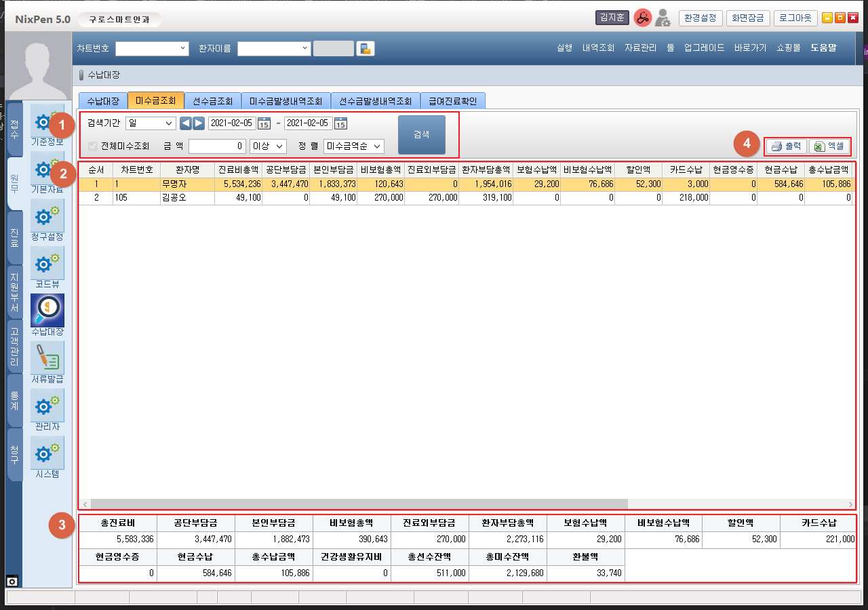The width and height of the screenshot is (868, 610).
Task: Click the 엑셀 export button
Action: coord(829,146)
